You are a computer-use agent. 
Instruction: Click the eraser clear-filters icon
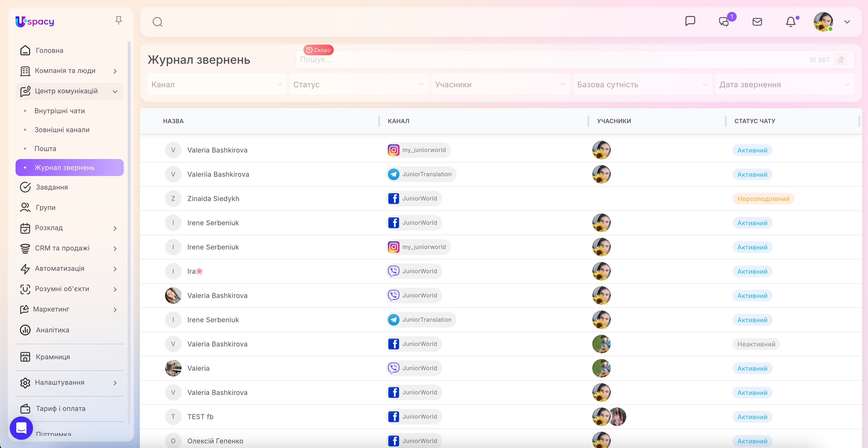[x=840, y=60]
